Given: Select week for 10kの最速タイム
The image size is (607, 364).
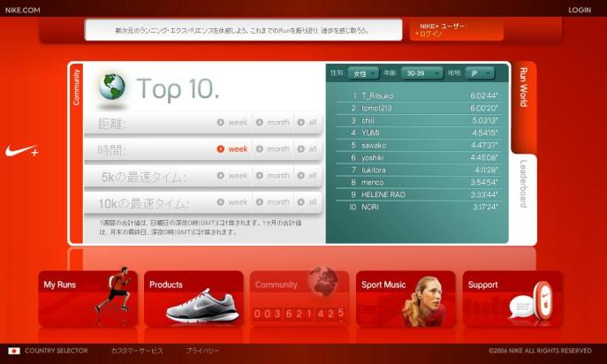Looking at the screenshot, I should coord(232,202).
